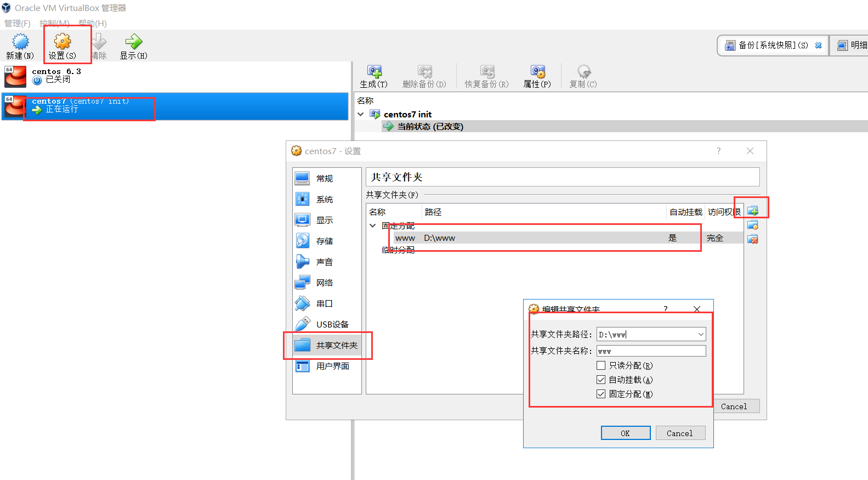The image size is (868, 480).
Task: Click the 名称 column header in shared folders
Action: coord(394,212)
